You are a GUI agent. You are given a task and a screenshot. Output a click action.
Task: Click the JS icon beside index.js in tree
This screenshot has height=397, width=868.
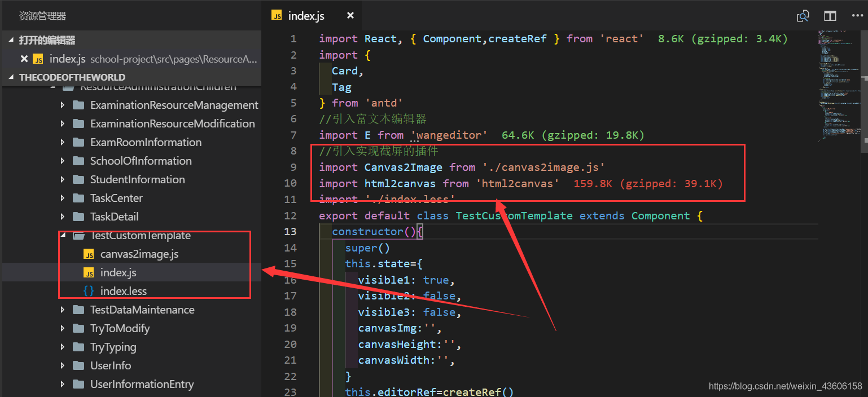point(89,273)
